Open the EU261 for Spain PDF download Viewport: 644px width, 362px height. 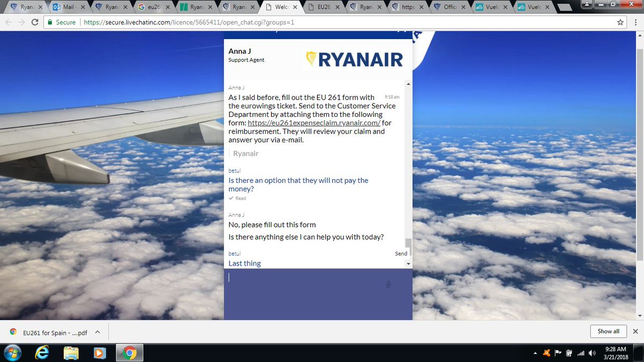click(55, 333)
